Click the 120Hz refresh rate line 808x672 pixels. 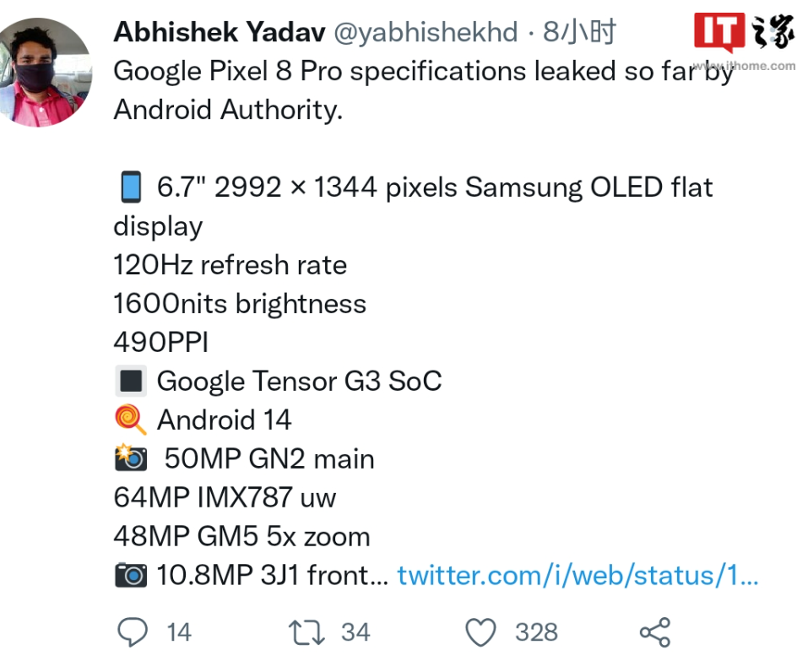coord(230,265)
